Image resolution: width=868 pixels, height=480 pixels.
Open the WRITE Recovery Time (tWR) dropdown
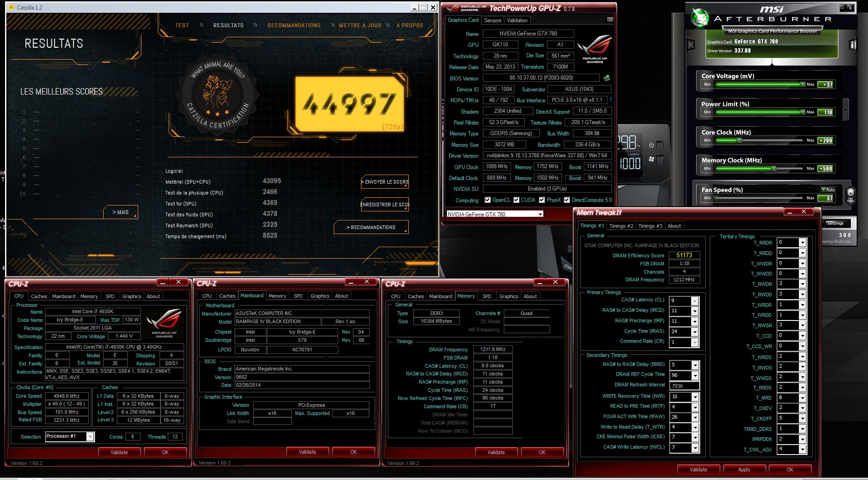(x=694, y=397)
